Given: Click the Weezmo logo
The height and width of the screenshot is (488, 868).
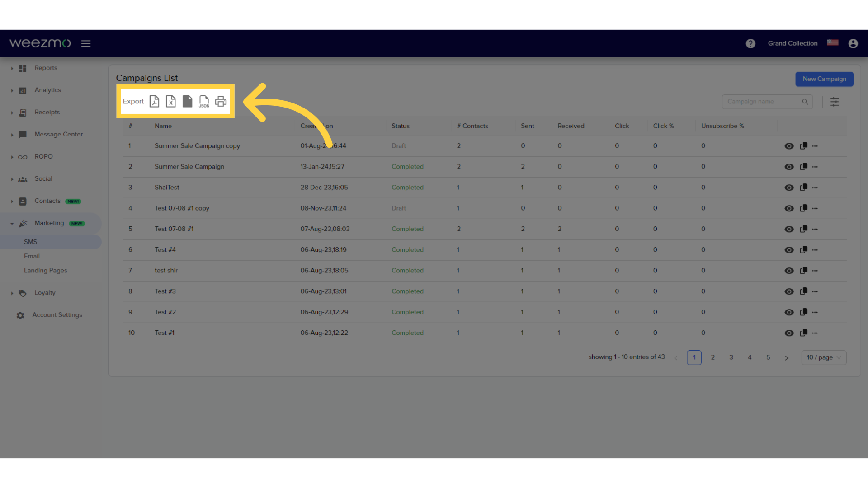Looking at the screenshot, I should point(40,43).
